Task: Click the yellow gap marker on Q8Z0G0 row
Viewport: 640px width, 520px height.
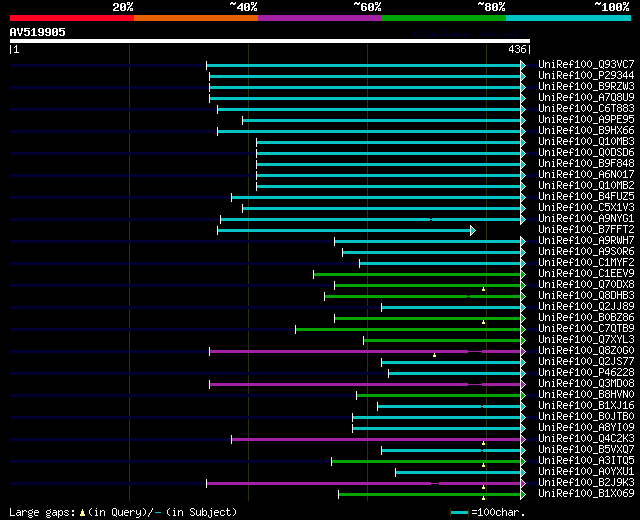Action: (434, 355)
